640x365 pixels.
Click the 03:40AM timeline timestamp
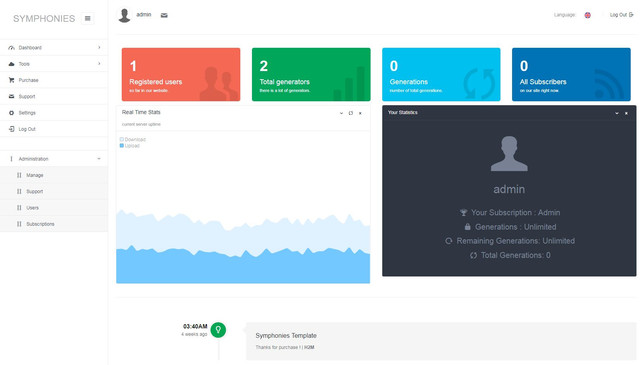(195, 326)
